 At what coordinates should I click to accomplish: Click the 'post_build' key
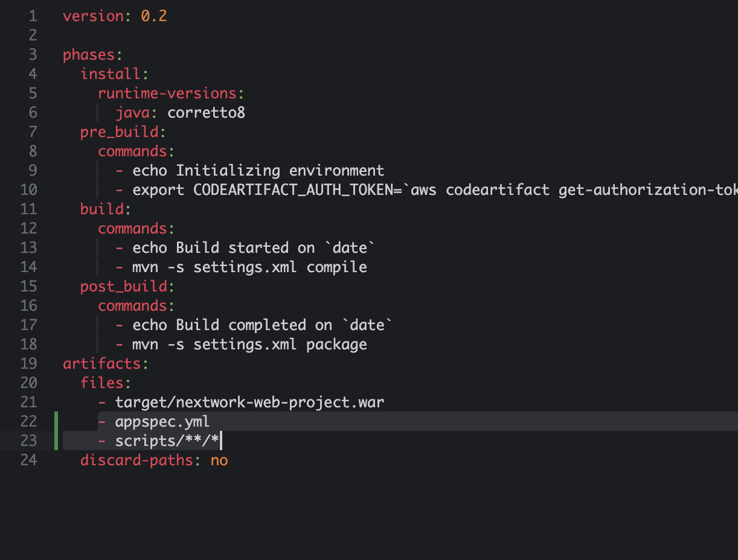click(123, 287)
